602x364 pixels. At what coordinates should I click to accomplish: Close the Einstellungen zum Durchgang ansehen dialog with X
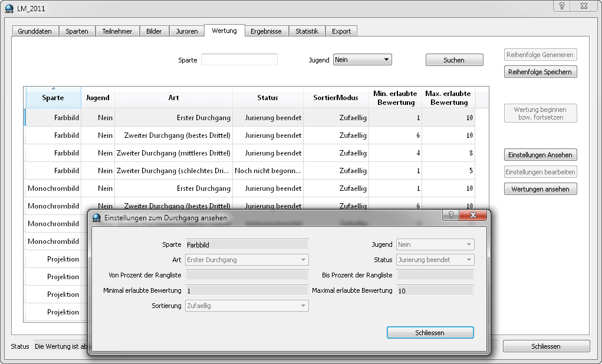(x=473, y=215)
